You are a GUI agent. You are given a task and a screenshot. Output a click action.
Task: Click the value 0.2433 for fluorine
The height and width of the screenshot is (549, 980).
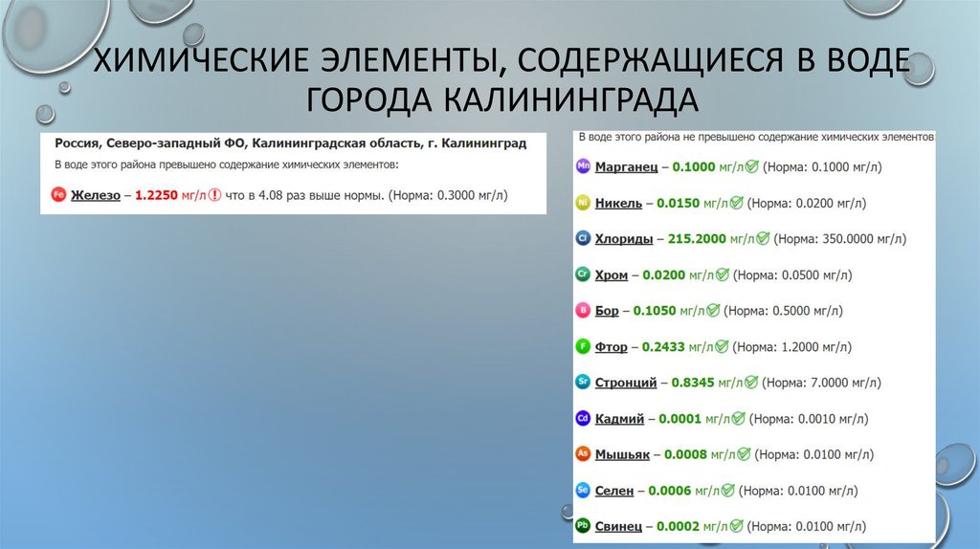click(663, 346)
